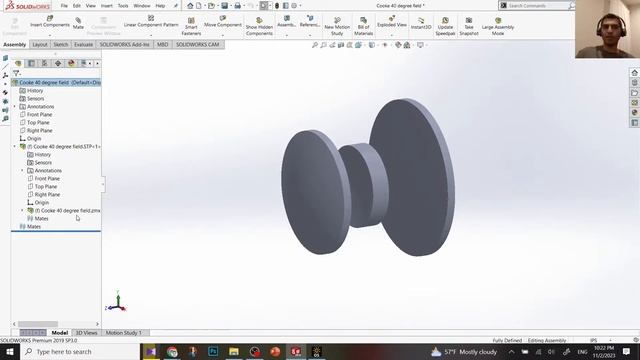Click the tree filter funnel icon

point(16,73)
